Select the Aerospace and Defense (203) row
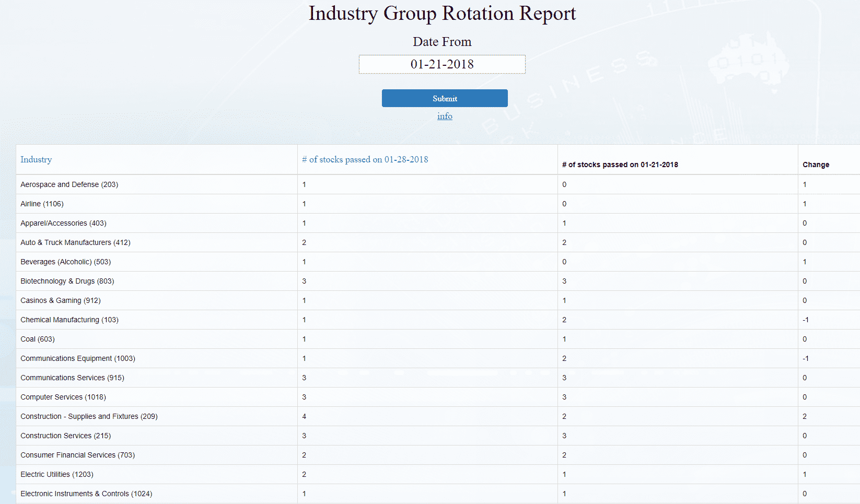Image resolution: width=860 pixels, height=504 pixels. point(69,184)
